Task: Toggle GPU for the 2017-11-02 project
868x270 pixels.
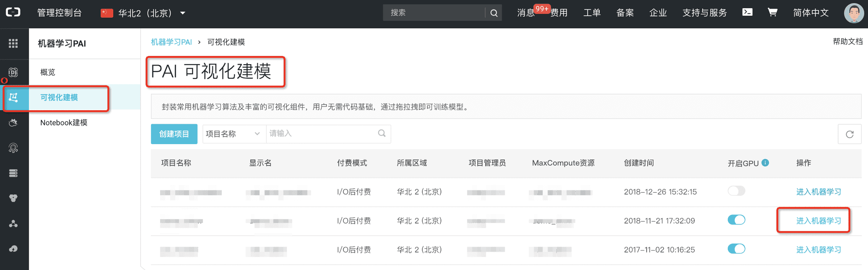Action: (x=736, y=249)
